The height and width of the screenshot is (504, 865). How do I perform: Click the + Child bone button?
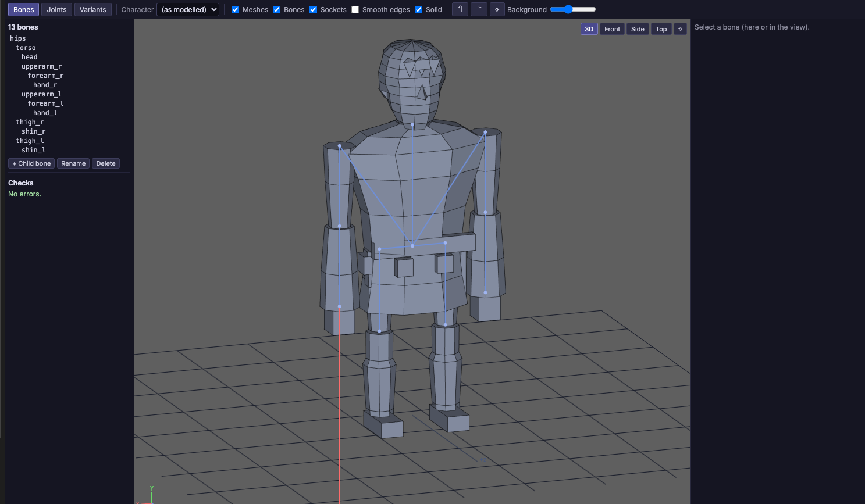click(31, 163)
